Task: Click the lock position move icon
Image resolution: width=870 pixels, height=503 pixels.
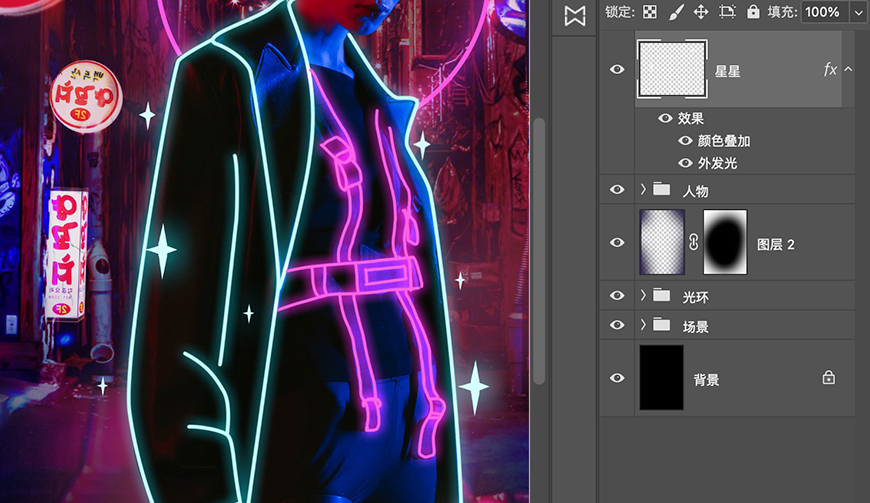Action: [701, 12]
